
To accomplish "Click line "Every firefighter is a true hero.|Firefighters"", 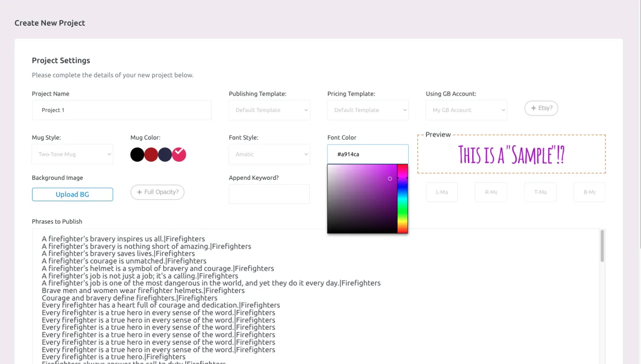I will pos(114,357).
